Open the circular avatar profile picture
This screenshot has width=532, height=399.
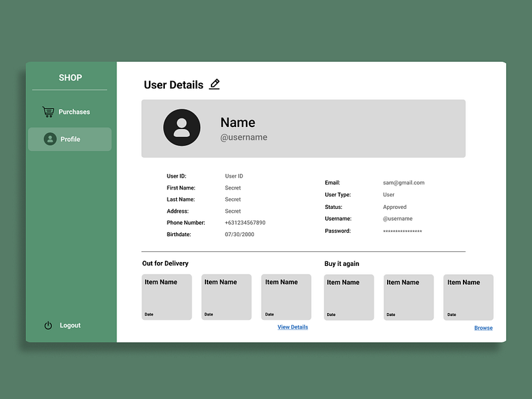click(x=181, y=127)
